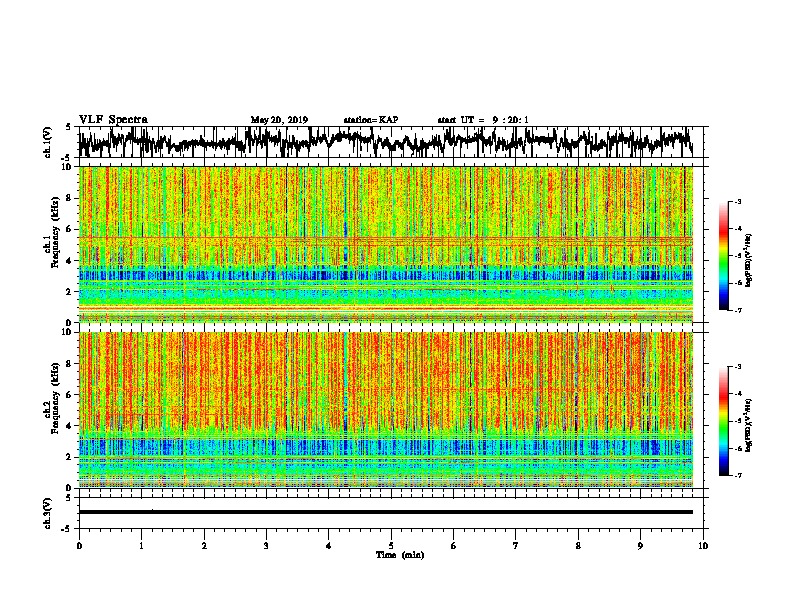Click the ch.2 colorbar '-7' tick label
Viewport: 792px width, 612px height.
coord(737,475)
